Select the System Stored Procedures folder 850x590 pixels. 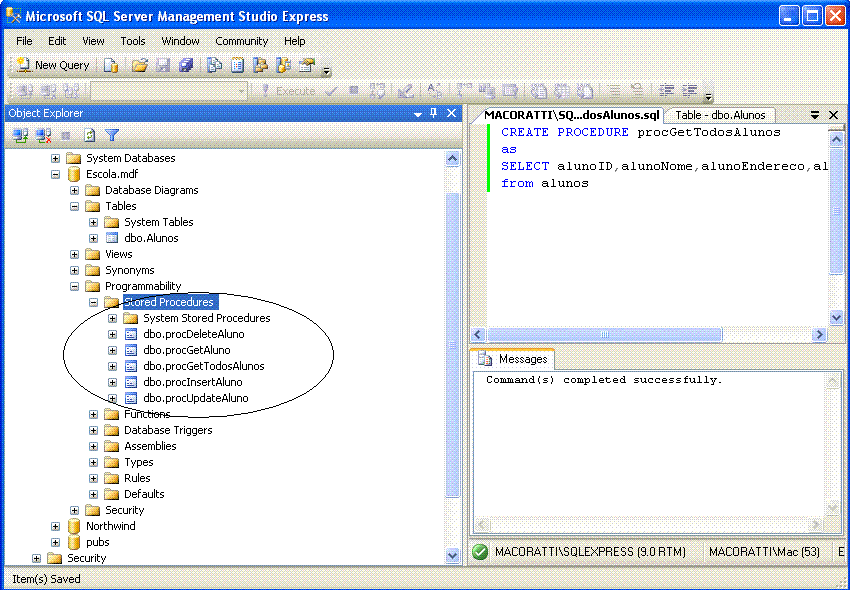coord(207,318)
